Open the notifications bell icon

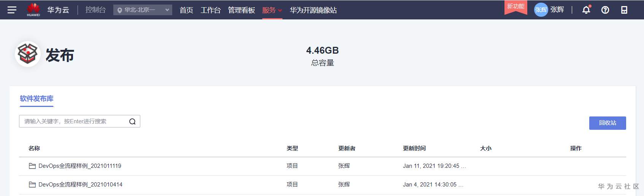click(586, 10)
